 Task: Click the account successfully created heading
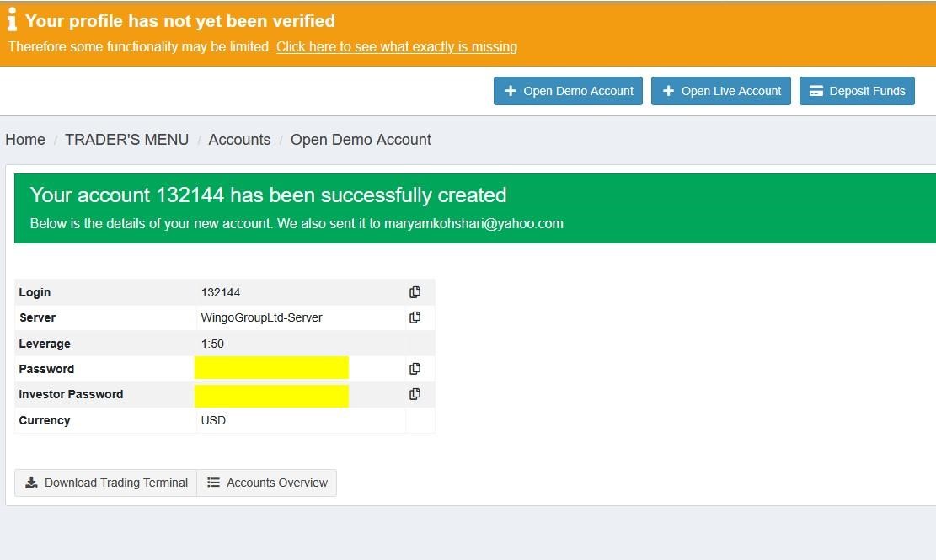268,195
